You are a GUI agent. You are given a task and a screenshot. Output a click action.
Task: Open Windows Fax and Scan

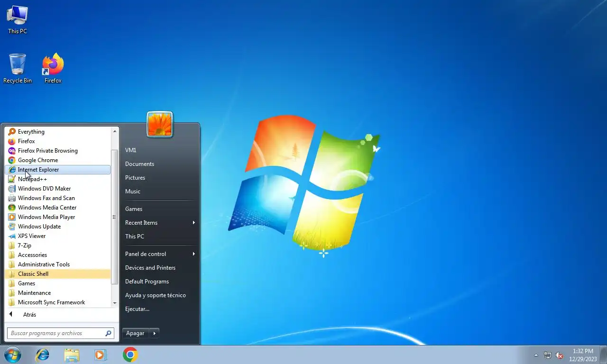pos(57,198)
